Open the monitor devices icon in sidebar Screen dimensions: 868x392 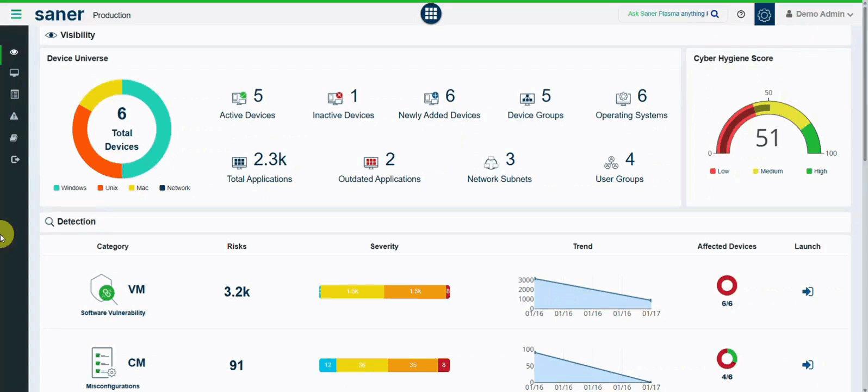pos(14,73)
